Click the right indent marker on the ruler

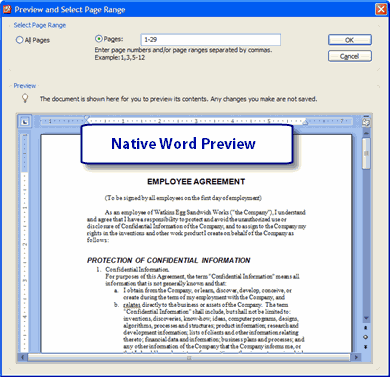click(x=305, y=122)
